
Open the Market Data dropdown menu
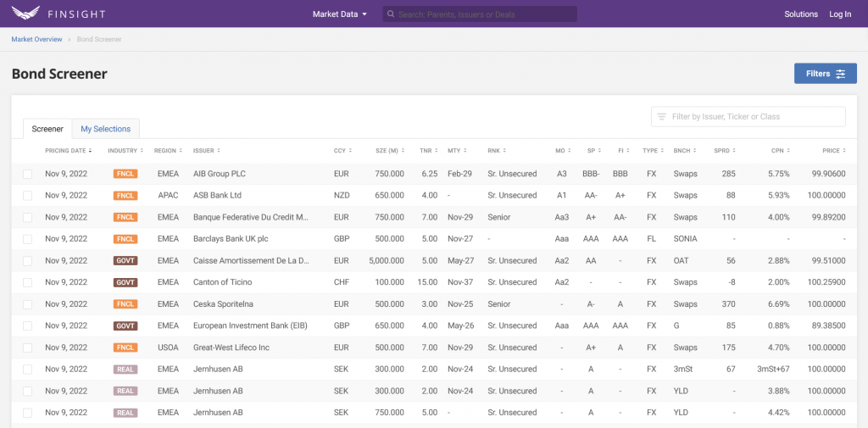tap(340, 14)
